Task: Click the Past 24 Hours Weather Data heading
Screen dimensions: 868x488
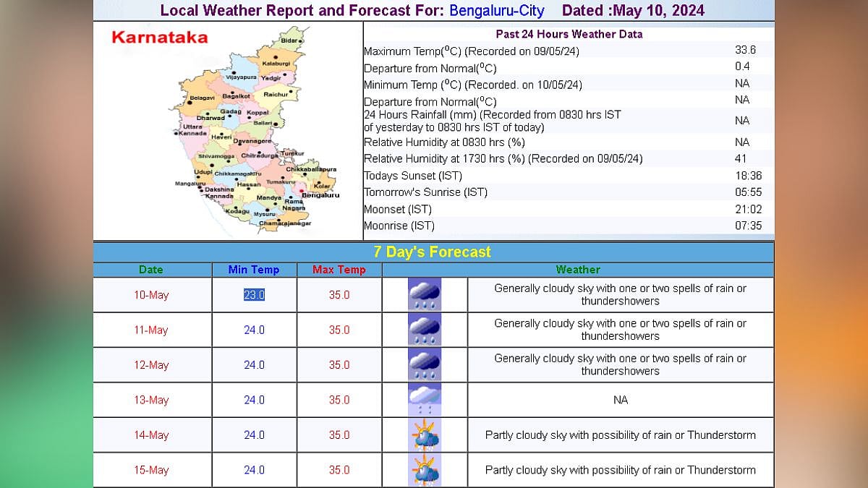Action: click(x=569, y=34)
